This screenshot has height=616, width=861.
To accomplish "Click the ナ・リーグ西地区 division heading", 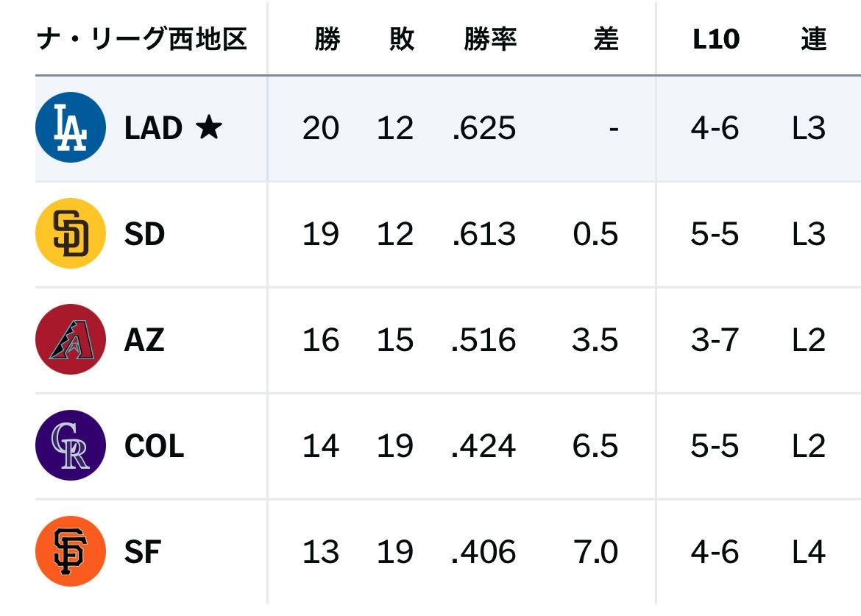I will 142,39.
